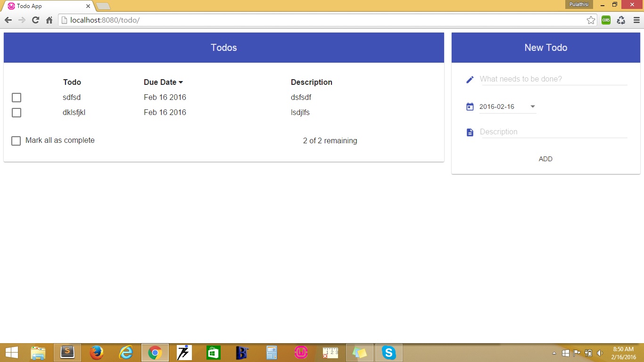Click the calendar icon next to the date

[x=470, y=107]
